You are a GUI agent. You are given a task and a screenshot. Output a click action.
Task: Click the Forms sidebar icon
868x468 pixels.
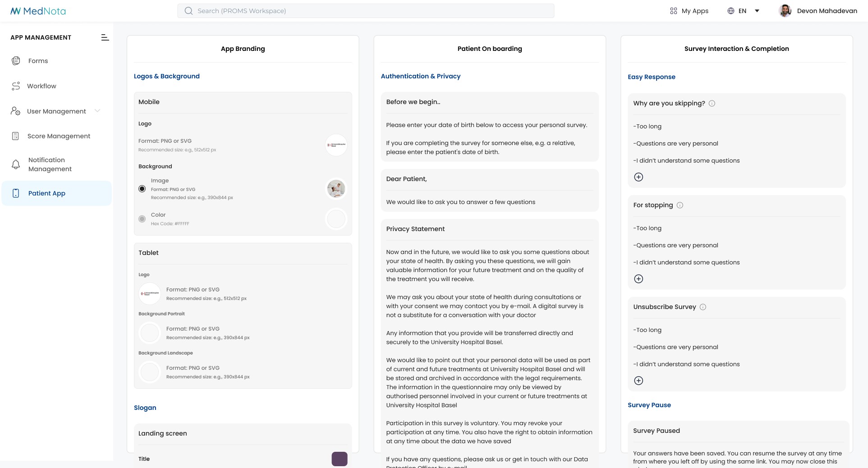coord(16,61)
